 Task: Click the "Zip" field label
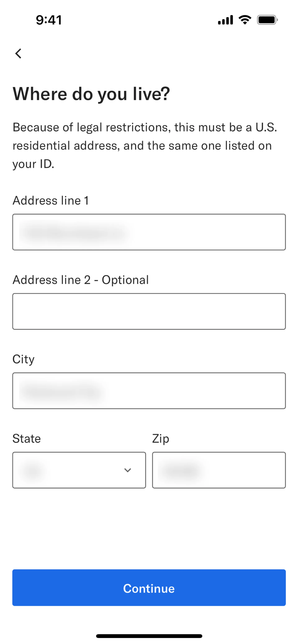pyautogui.click(x=161, y=438)
